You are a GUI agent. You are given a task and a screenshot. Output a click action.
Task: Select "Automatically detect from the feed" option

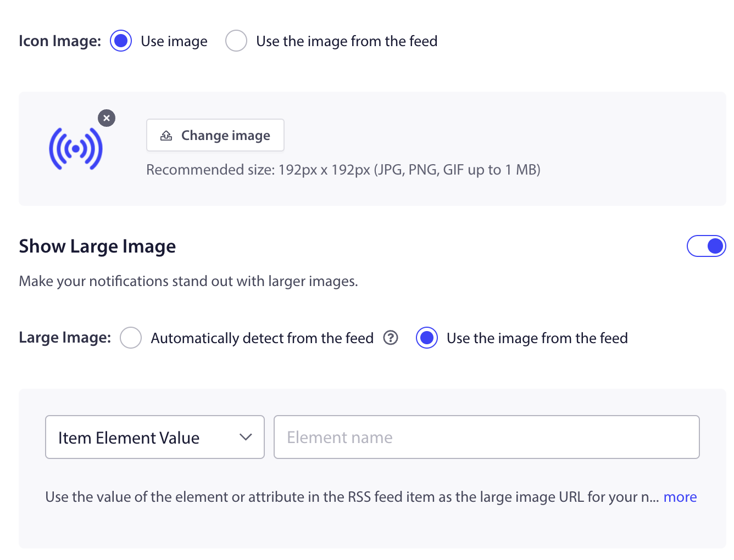pos(131,338)
